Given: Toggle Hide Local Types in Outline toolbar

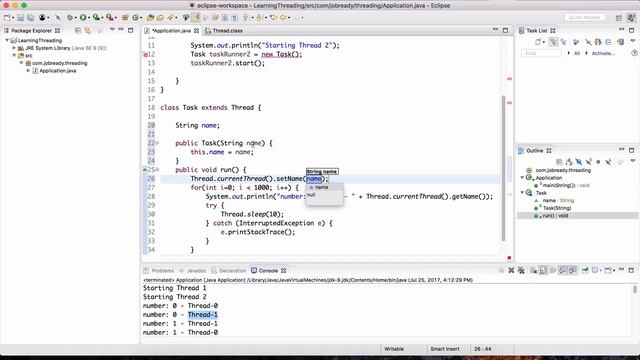Looking at the screenshot, I should [608, 162].
